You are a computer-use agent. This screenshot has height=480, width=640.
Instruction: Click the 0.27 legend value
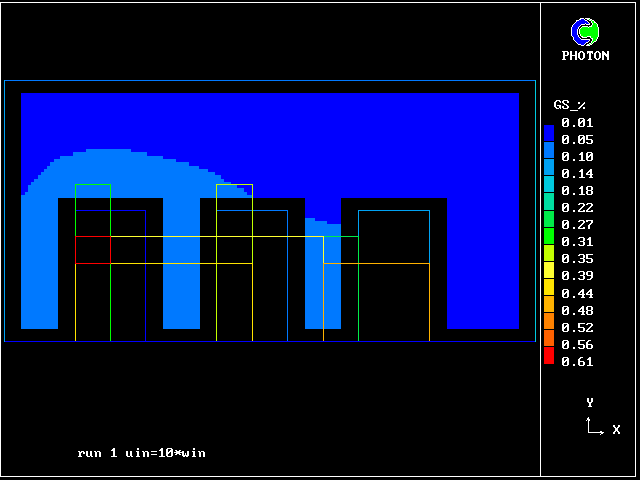577,225
